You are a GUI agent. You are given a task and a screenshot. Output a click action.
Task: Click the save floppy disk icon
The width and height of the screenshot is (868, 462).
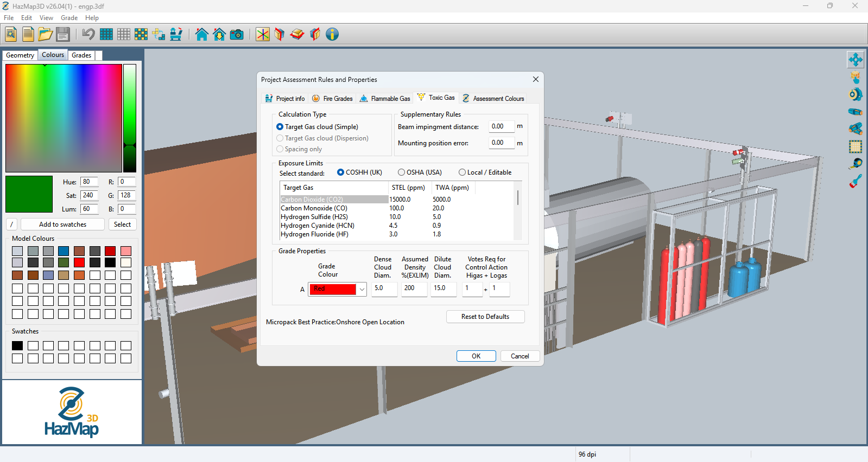(63, 34)
